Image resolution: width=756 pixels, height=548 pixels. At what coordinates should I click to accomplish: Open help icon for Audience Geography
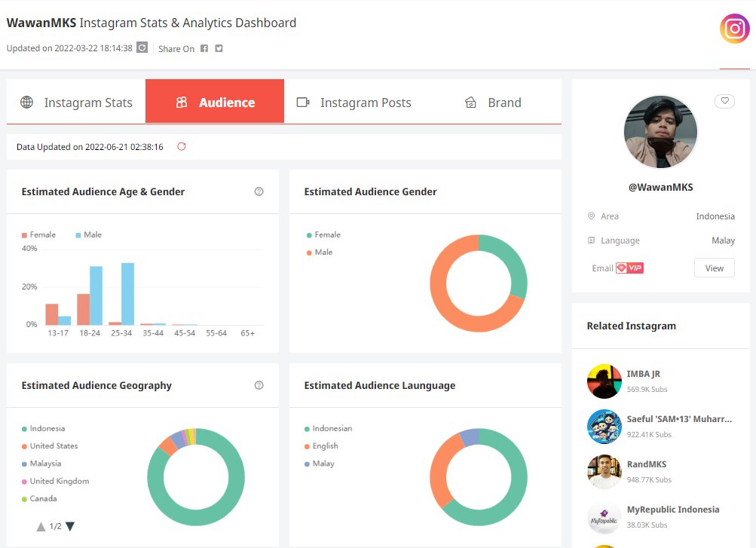pos(259,385)
